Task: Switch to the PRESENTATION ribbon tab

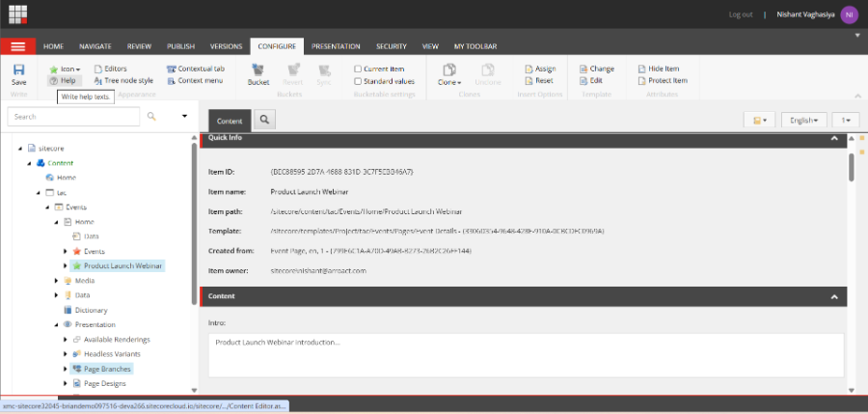Action: [x=336, y=46]
